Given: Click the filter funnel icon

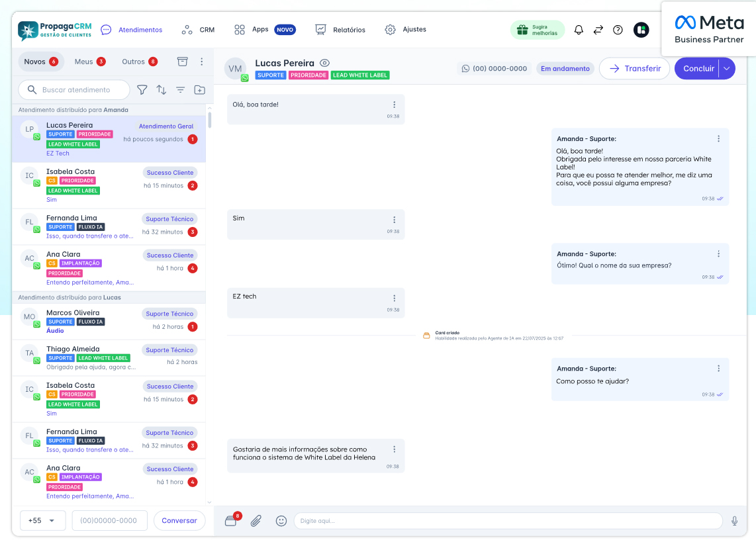Looking at the screenshot, I should [x=142, y=89].
